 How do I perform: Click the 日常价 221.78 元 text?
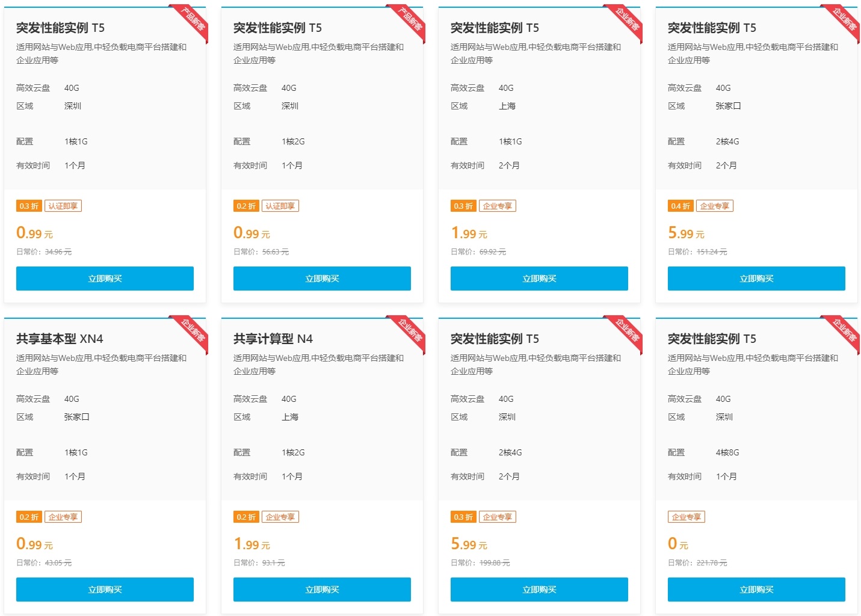pyautogui.click(x=697, y=563)
